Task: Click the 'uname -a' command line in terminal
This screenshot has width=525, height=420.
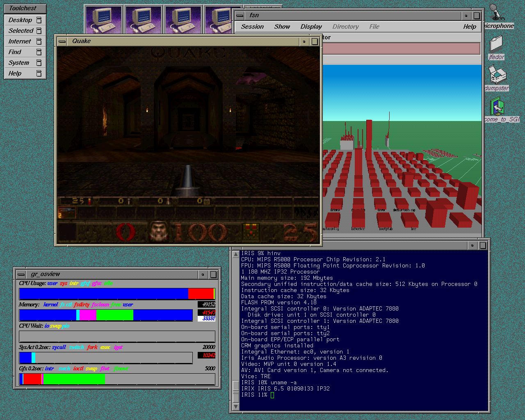Action: 269,383
